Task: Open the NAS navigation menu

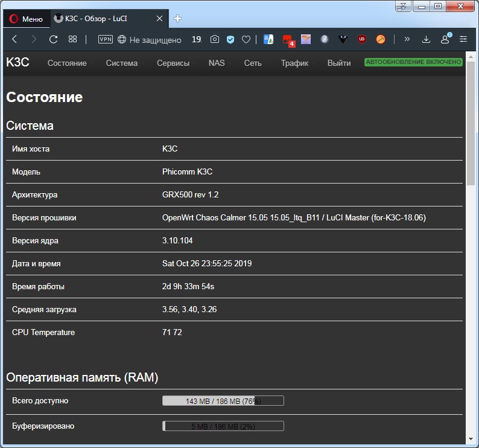Action: (217, 63)
